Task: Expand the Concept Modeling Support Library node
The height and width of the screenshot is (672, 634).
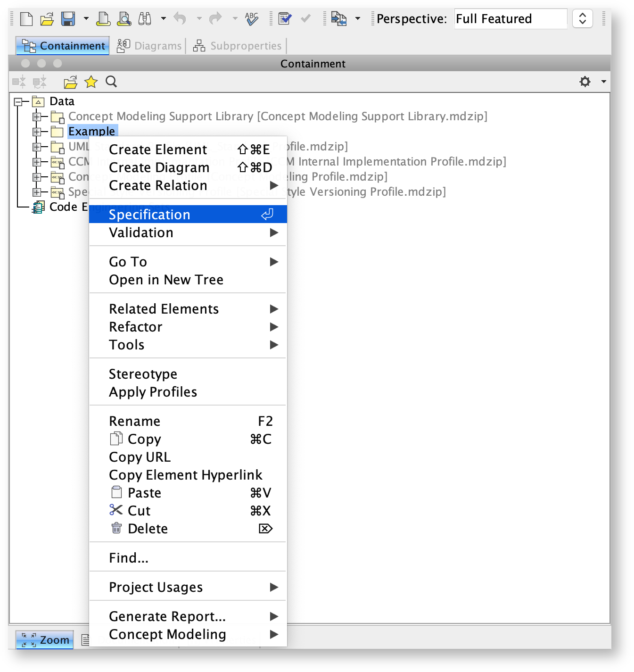Action: (x=37, y=116)
